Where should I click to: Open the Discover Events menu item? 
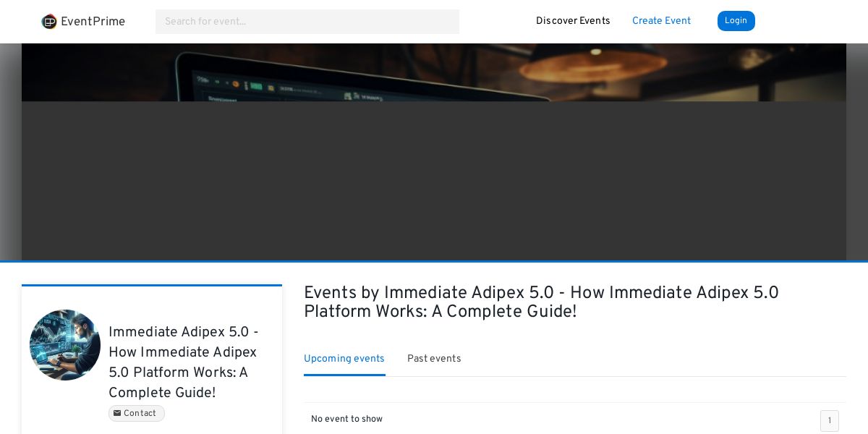573,21
